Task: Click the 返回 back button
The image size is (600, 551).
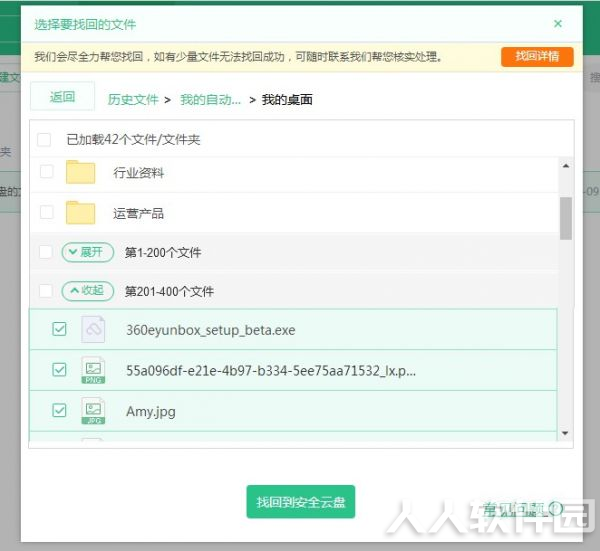Action: tap(62, 96)
